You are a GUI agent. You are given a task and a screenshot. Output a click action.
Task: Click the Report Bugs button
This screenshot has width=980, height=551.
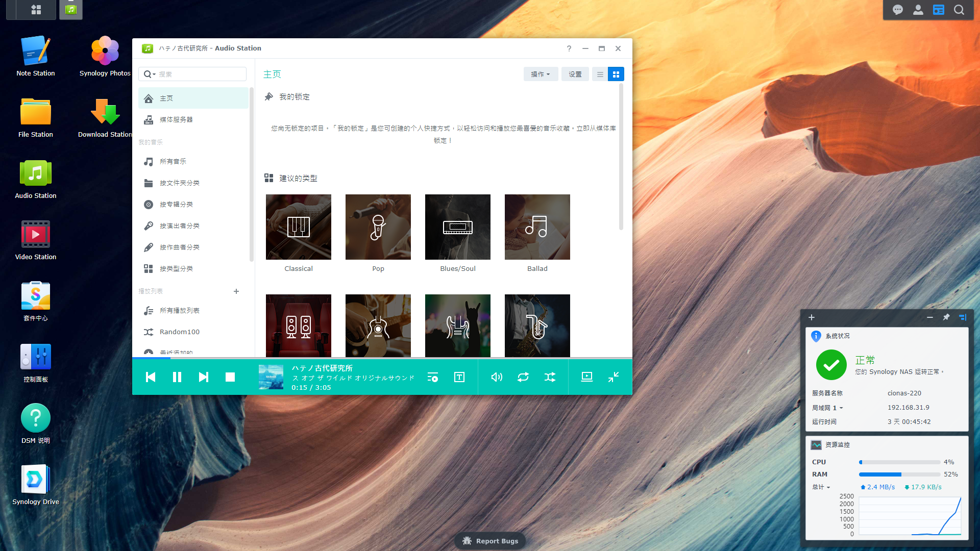pyautogui.click(x=490, y=541)
